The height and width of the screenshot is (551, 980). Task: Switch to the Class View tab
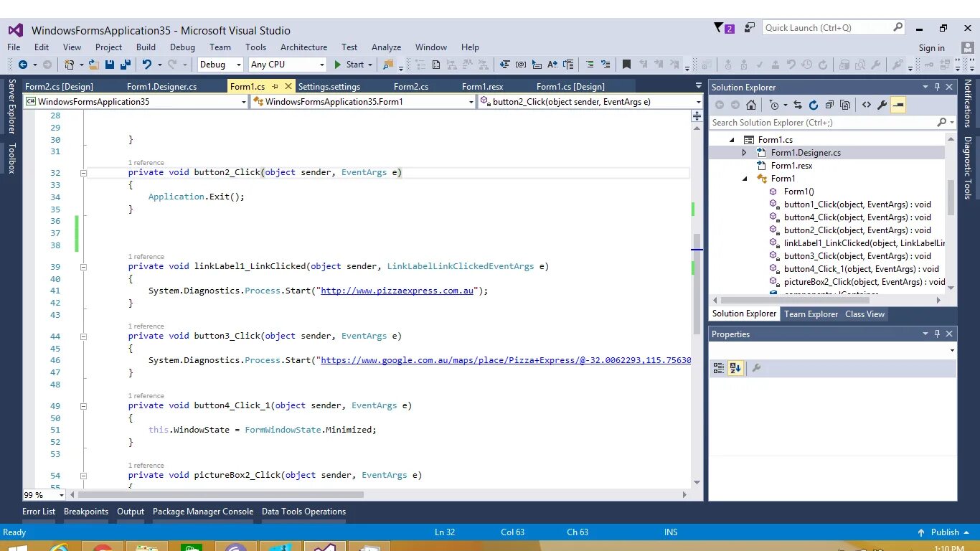pyautogui.click(x=864, y=314)
